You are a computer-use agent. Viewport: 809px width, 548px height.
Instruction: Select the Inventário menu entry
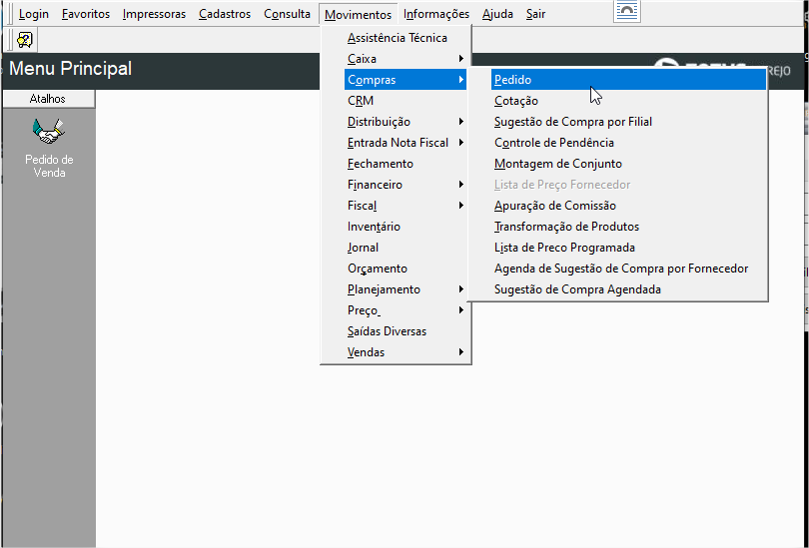point(396,227)
